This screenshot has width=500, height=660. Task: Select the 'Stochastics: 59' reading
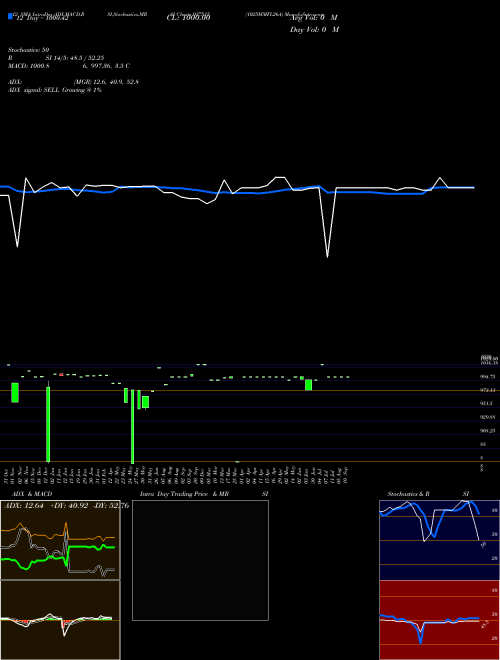tap(29, 50)
